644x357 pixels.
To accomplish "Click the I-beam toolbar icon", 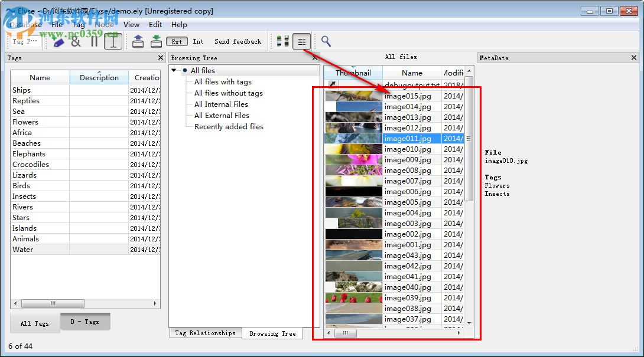I will tap(113, 41).
